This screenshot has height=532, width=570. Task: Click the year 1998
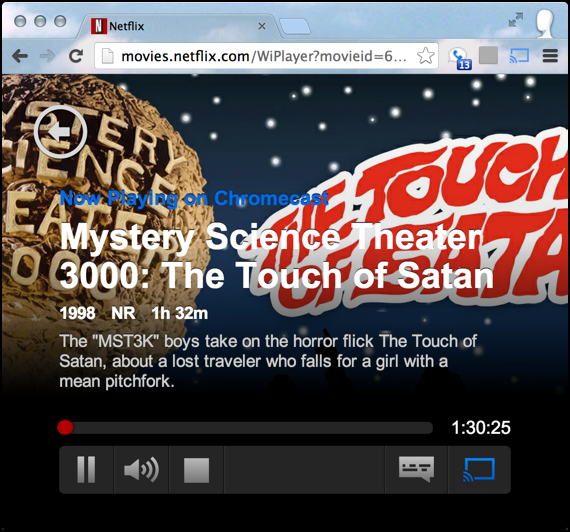[x=77, y=313]
